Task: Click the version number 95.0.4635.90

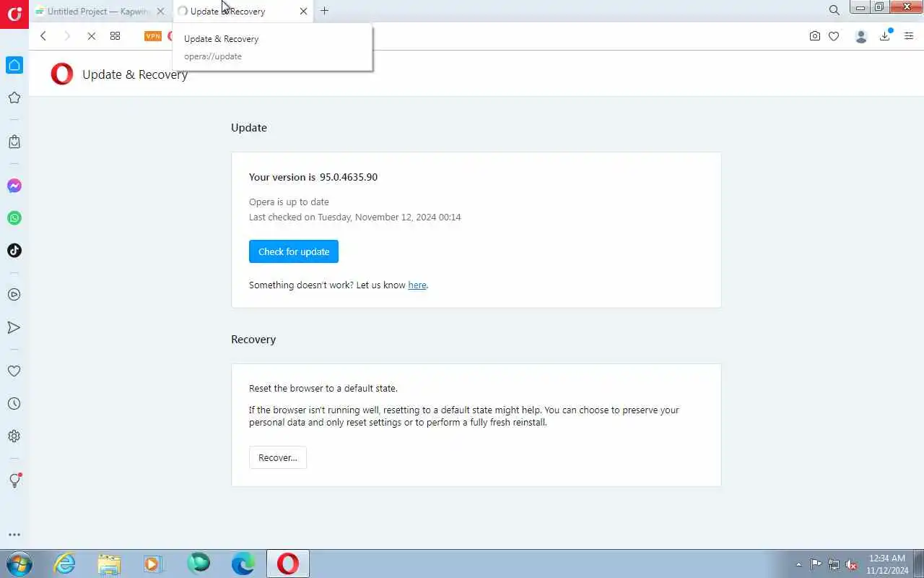Action: pos(349,177)
